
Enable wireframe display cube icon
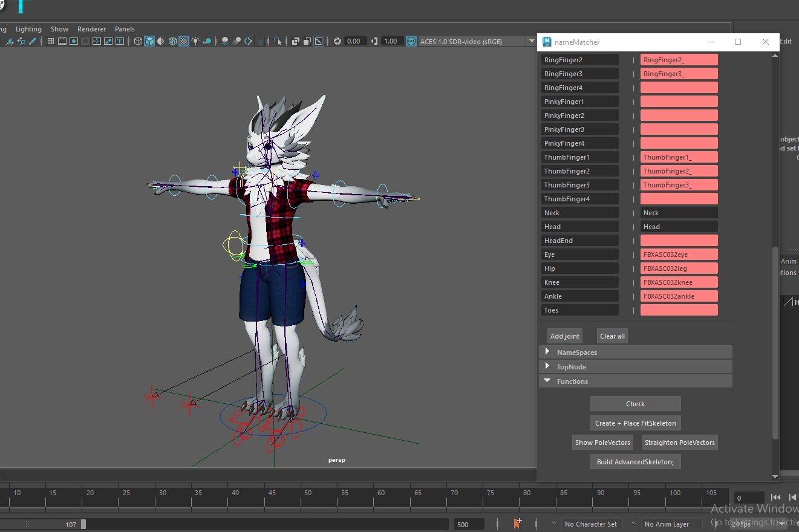pos(138,41)
